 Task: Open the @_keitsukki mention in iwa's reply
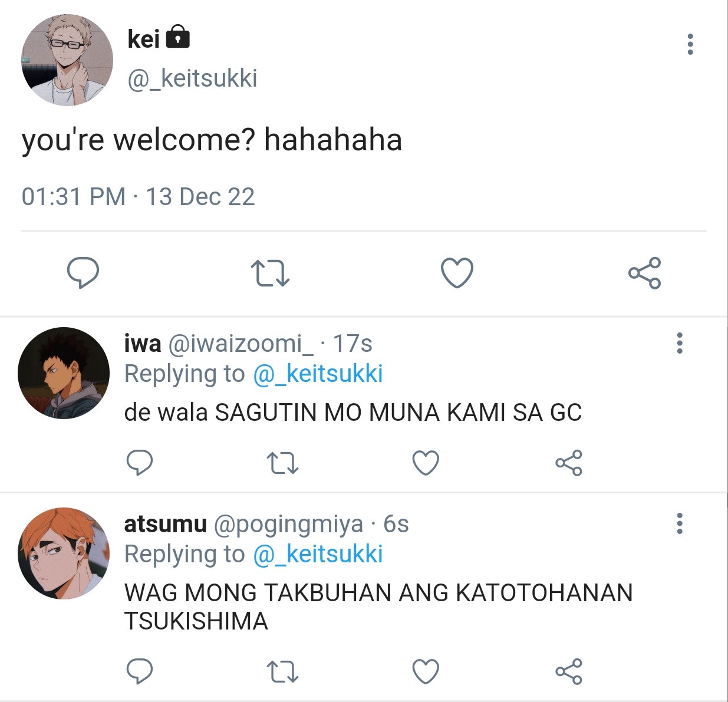[318, 374]
